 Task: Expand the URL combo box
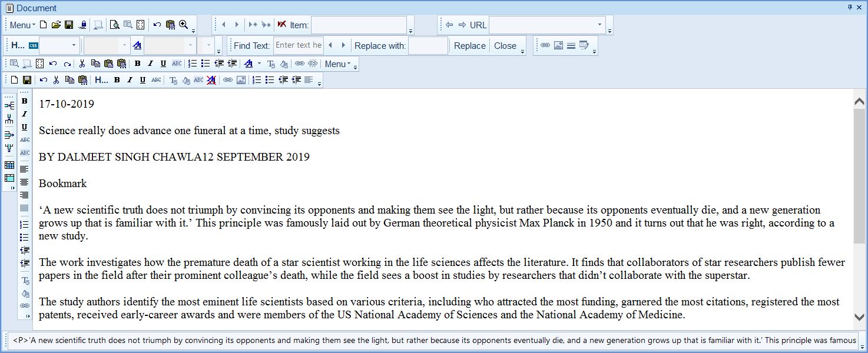click(600, 25)
